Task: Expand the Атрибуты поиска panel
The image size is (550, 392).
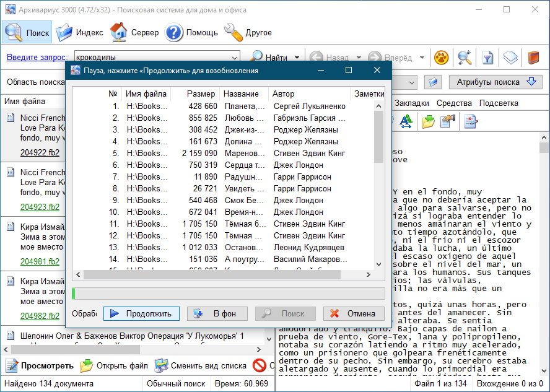Action: (495, 82)
